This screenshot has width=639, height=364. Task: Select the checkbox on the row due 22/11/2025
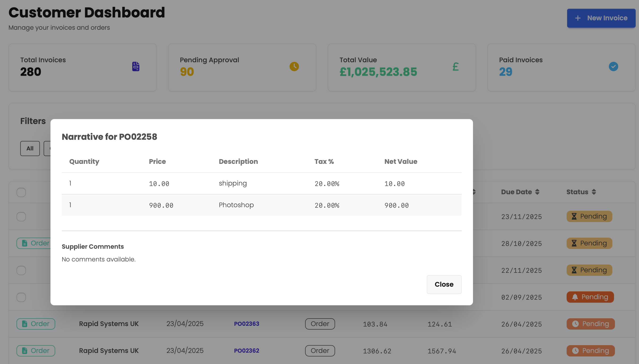coord(21,270)
